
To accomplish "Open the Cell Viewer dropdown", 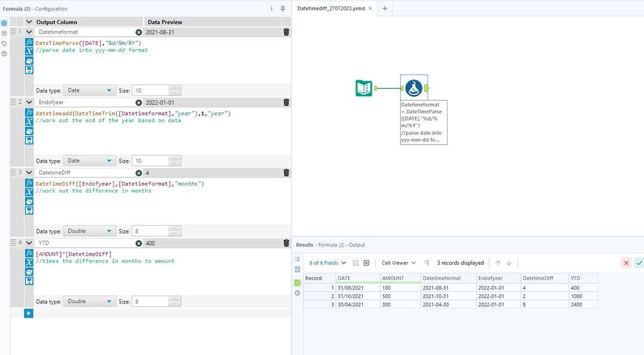I will [x=398, y=263].
